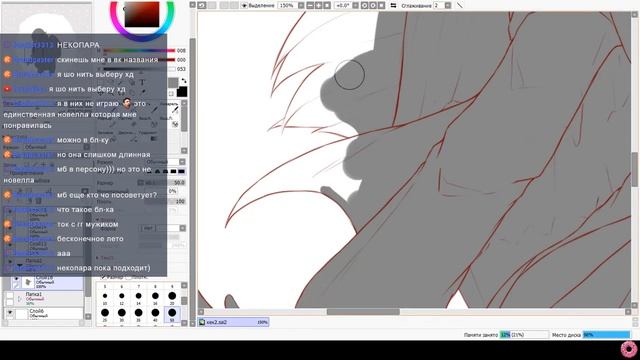Click chat message 'бесконечное лето'
Image resolution: width=640 pixels, height=360 pixels.
coord(90,239)
